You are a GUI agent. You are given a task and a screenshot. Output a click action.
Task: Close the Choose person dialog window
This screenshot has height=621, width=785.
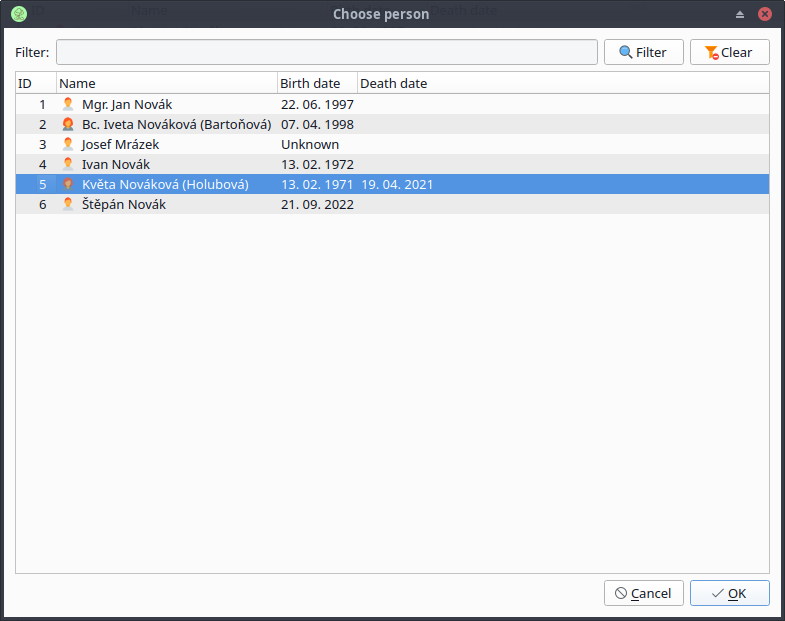point(765,14)
